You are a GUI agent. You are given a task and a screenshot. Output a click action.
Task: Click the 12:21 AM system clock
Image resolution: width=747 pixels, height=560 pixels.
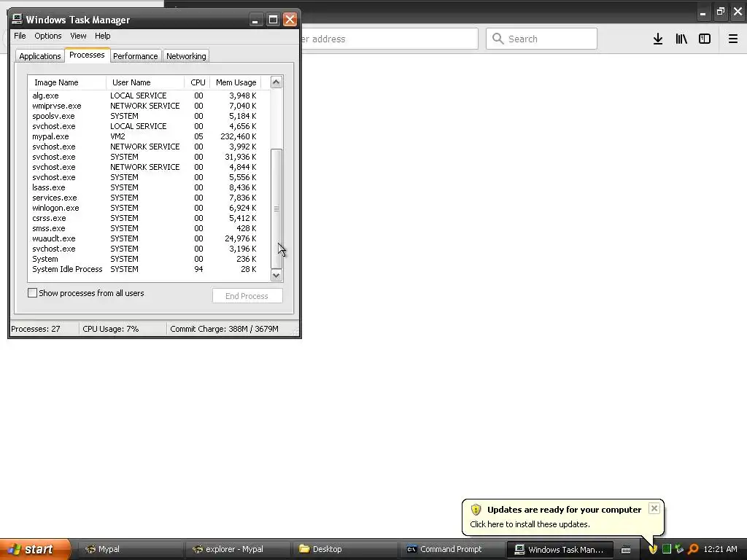[720, 549]
